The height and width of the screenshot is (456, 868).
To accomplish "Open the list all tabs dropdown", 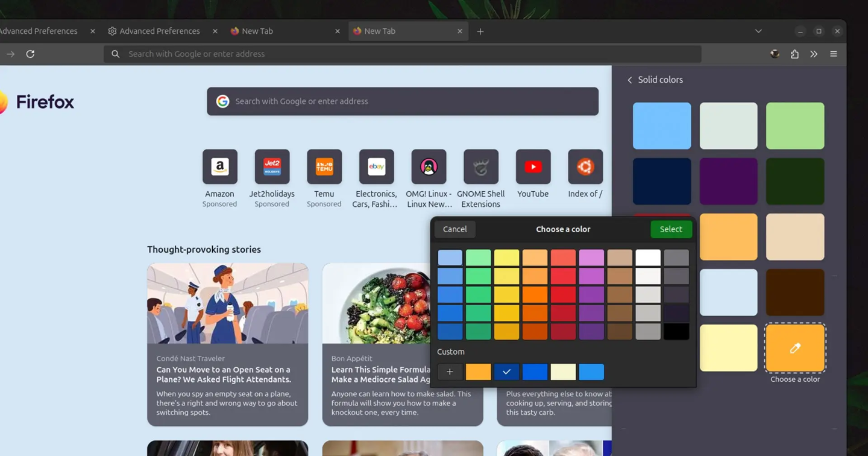I will tap(758, 31).
